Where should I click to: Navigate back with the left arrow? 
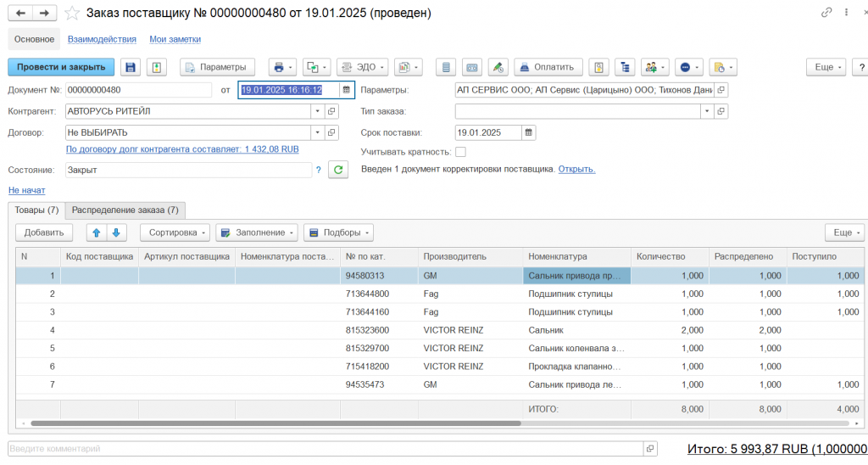[20, 13]
